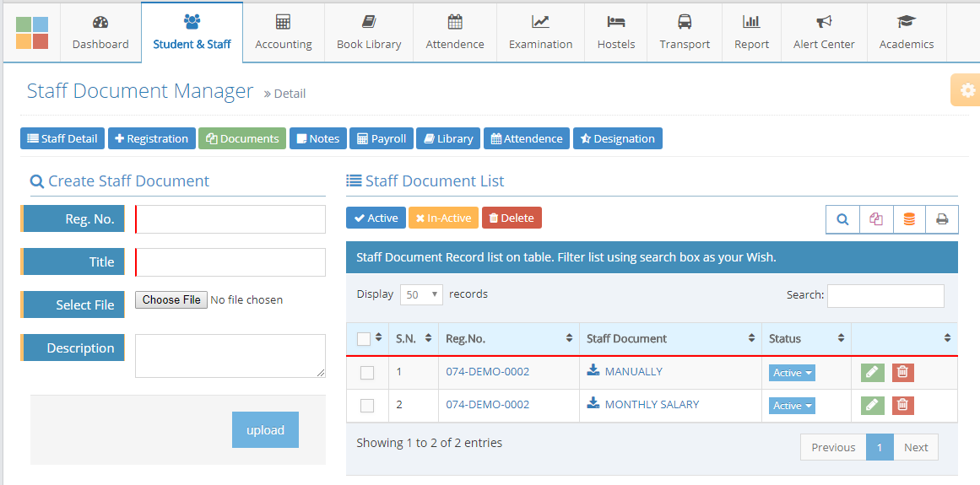This screenshot has width=980, height=485.
Task: Toggle the select-all checkbox in table header
Action: [364, 339]
